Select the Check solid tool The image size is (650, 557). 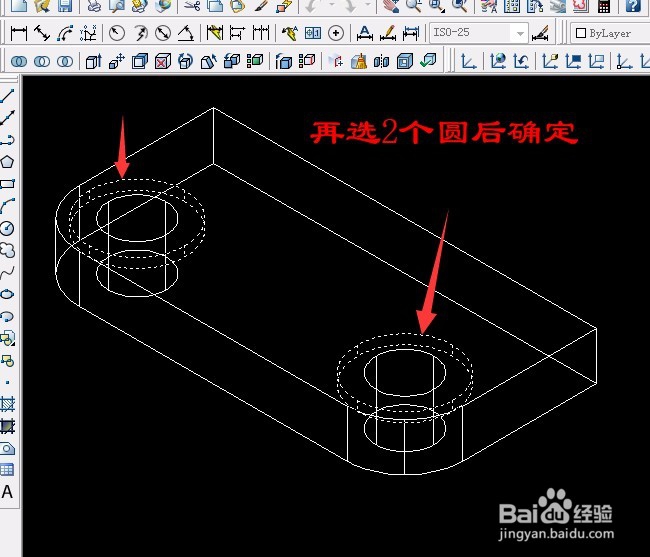pos(428,62)
